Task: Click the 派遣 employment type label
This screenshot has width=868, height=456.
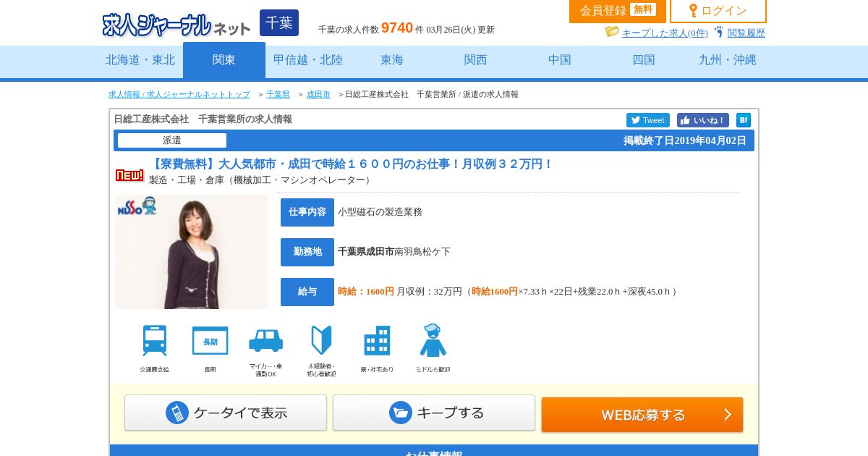Action: 172,140
